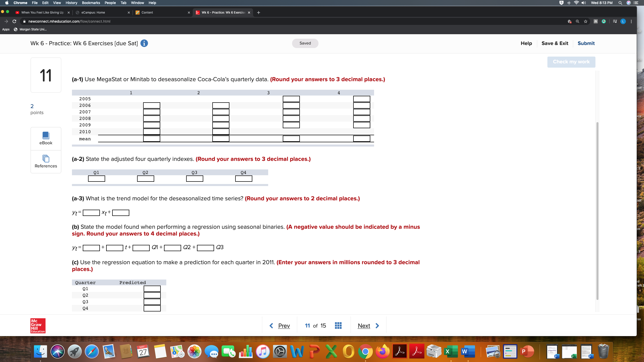Click the McGraw-Hill Education logo
The width and height of the screenshot is (644, 362).
coord(37,326)
